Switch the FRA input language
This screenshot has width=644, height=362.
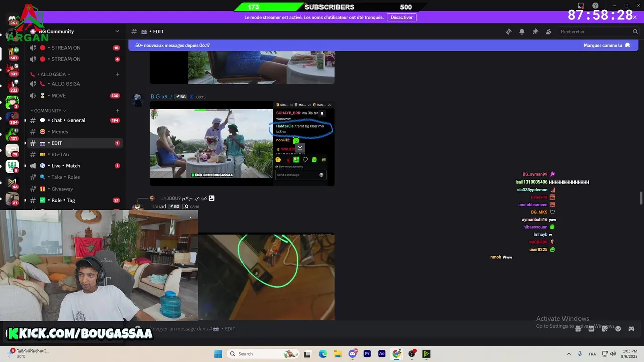click(592, 354)
